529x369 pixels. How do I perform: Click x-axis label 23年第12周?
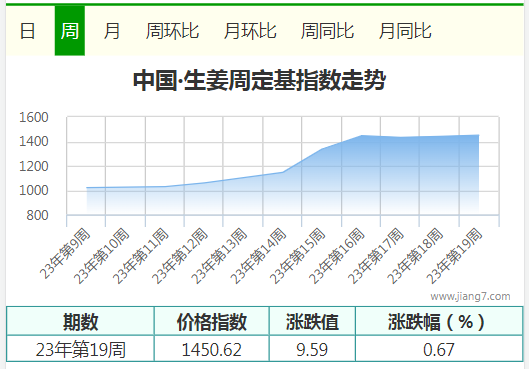click(180, 256)
